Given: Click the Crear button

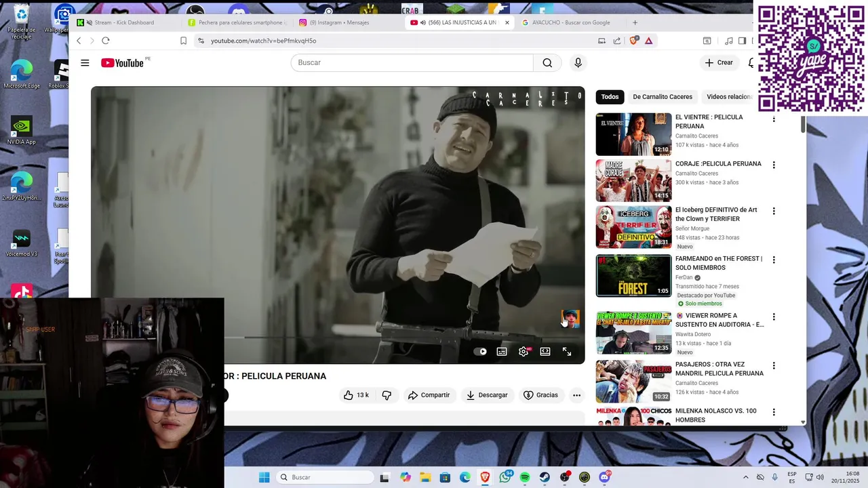Looking at the screenshot, I should 719,62.
